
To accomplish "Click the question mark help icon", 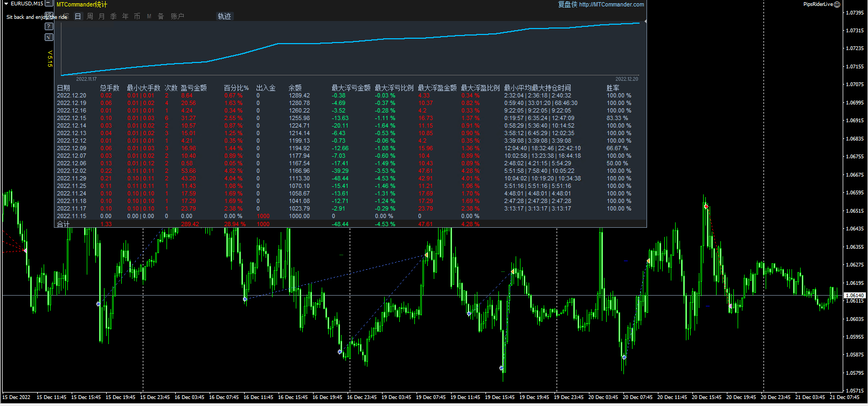I will tap(49, 26).
